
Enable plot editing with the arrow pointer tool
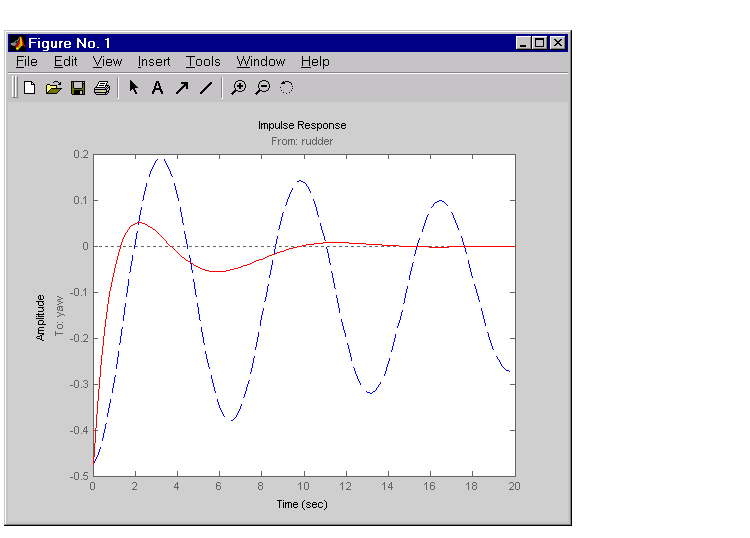[x=133, y=88]
